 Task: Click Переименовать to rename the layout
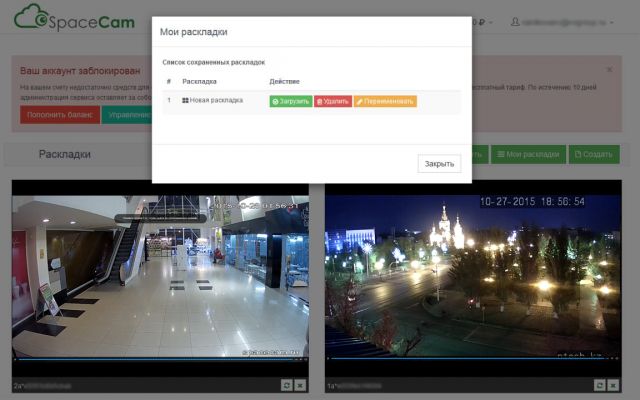[385, 101]
